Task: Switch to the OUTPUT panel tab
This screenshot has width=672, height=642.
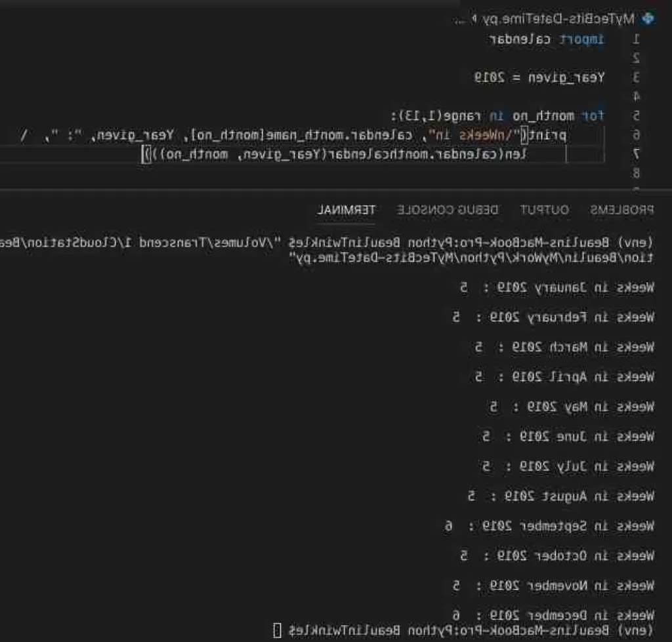Action: 544,210
